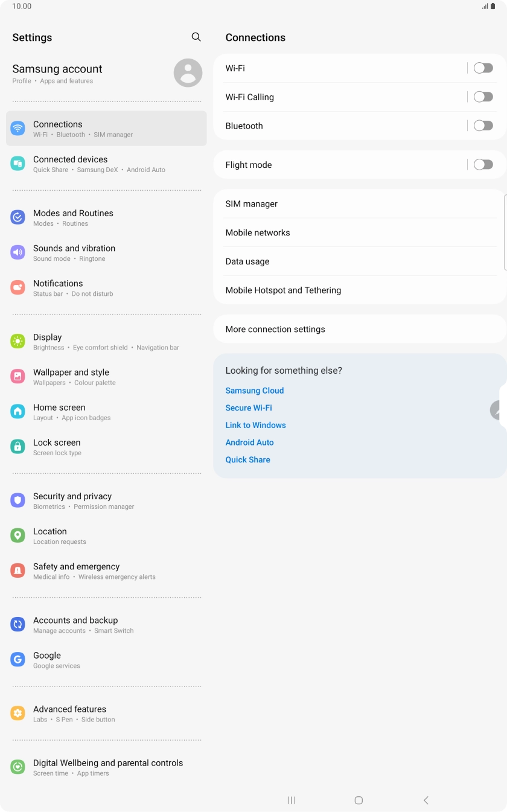Switch on Flight mode

pos(483,164)
